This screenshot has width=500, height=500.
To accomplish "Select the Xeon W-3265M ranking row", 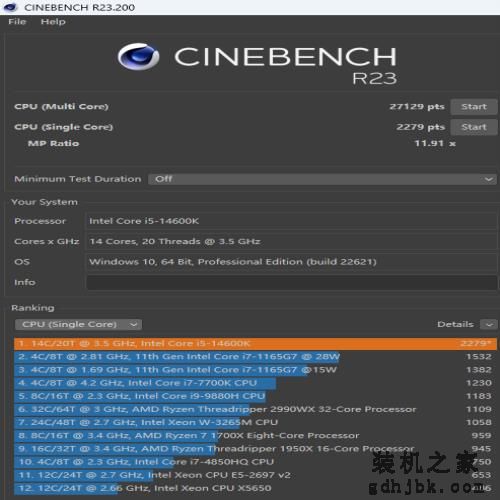I will [256, 423].
